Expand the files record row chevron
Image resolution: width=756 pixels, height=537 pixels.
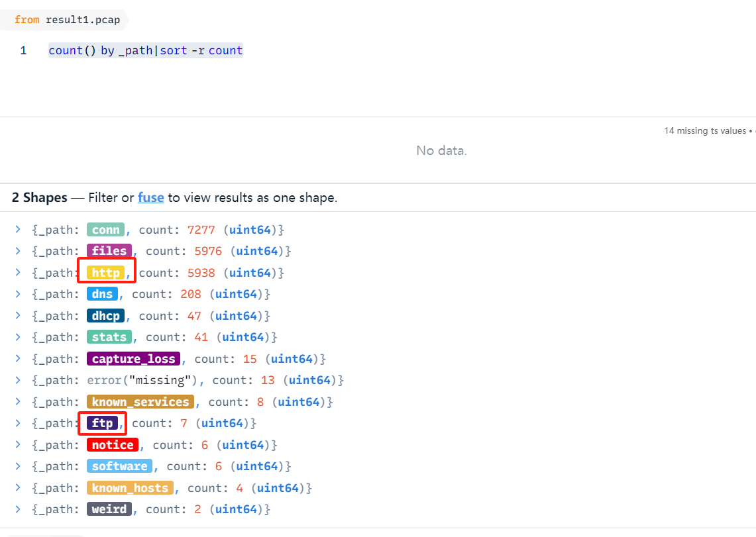click(x=18, y=251)
